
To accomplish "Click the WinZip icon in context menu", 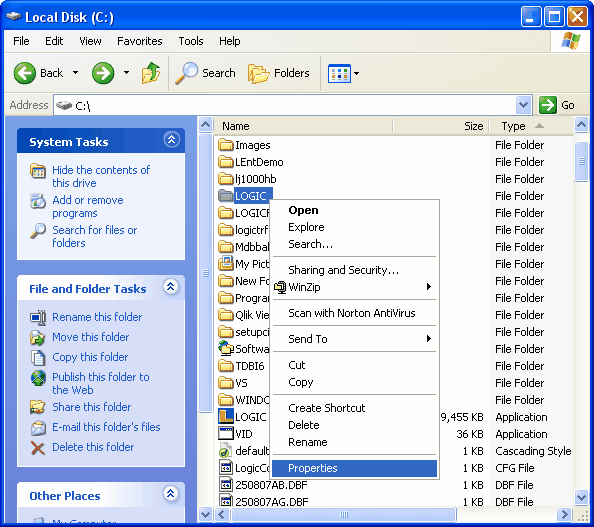I will coord(280,287).
